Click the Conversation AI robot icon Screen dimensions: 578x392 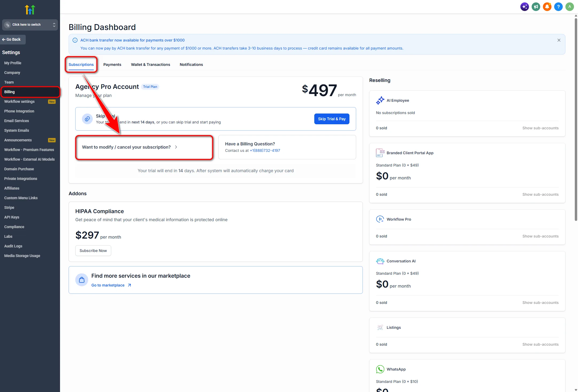pos(380,261)
